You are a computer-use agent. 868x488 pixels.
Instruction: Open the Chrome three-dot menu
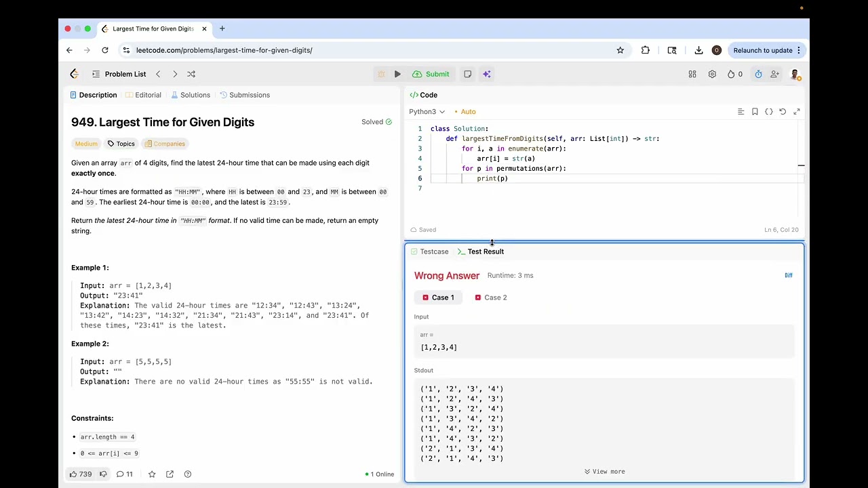[x=799, y=50]
